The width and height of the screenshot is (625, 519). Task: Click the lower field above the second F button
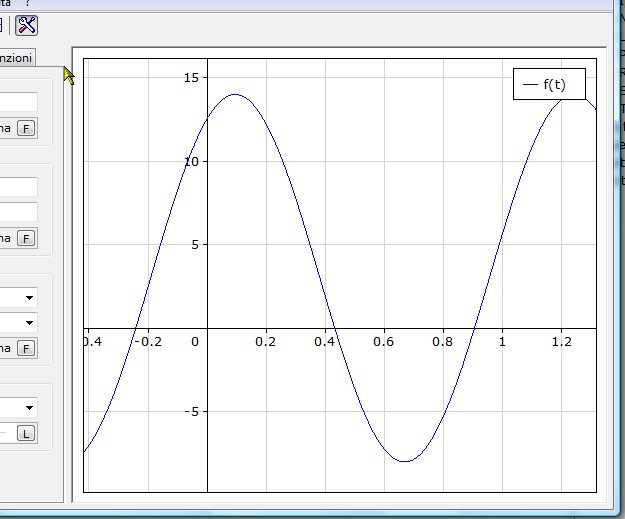(x=18, y=212)
